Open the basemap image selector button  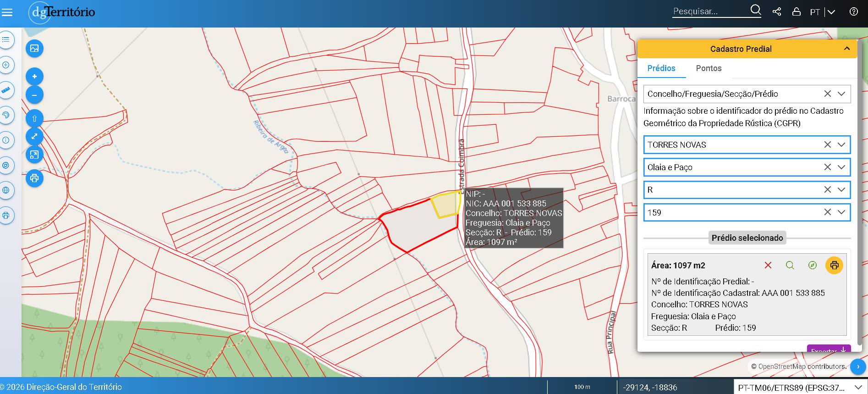tap(34, 49)
